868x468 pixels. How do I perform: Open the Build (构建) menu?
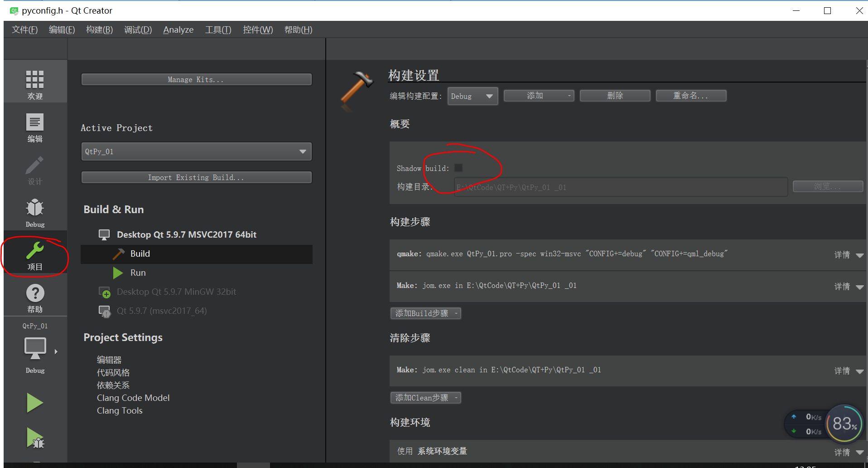(99, 30)
